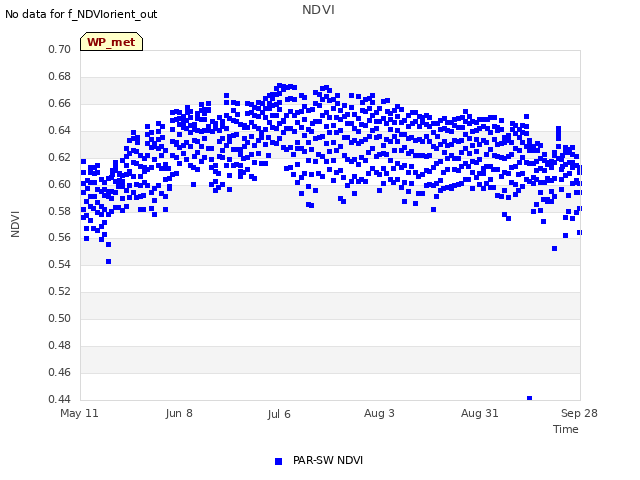Click the Sep 28 x-axis label
This screenshot has height=480, width=640.
click(x=579, y=413)
